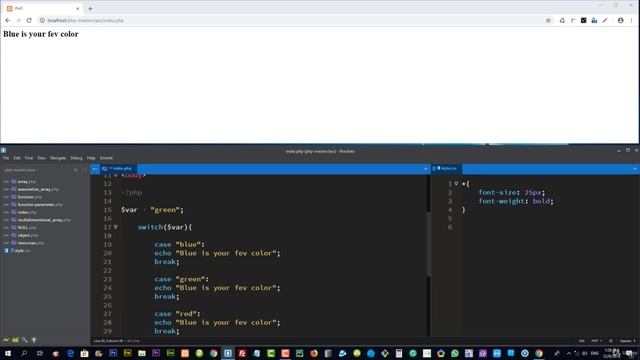Viewport: 640px width, 360px height.
Task: Open style.css in the file tree
Action: tap(22, 251)
